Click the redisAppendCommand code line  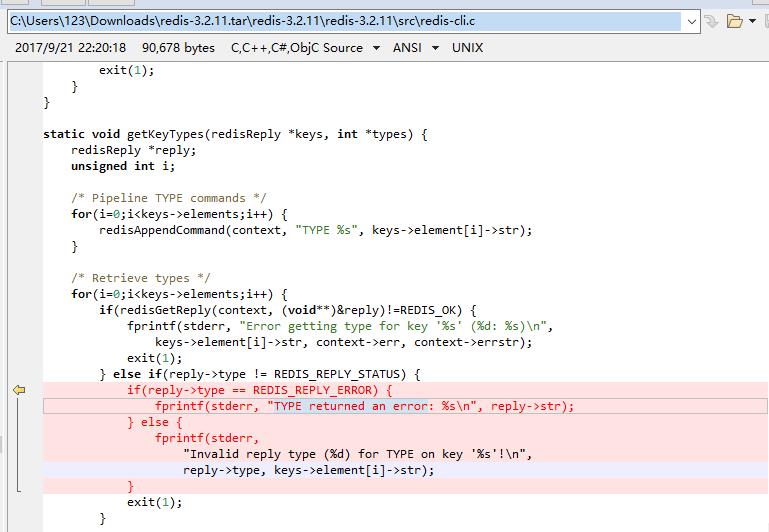pyautogui.click(x=315, y=230)
